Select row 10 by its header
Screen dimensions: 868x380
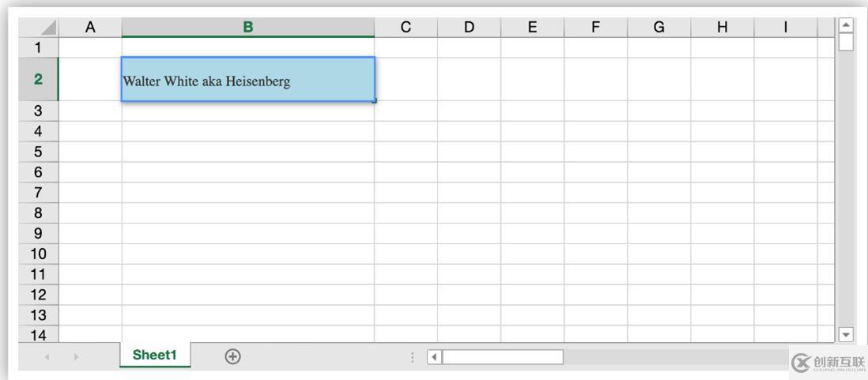[38, 254]
